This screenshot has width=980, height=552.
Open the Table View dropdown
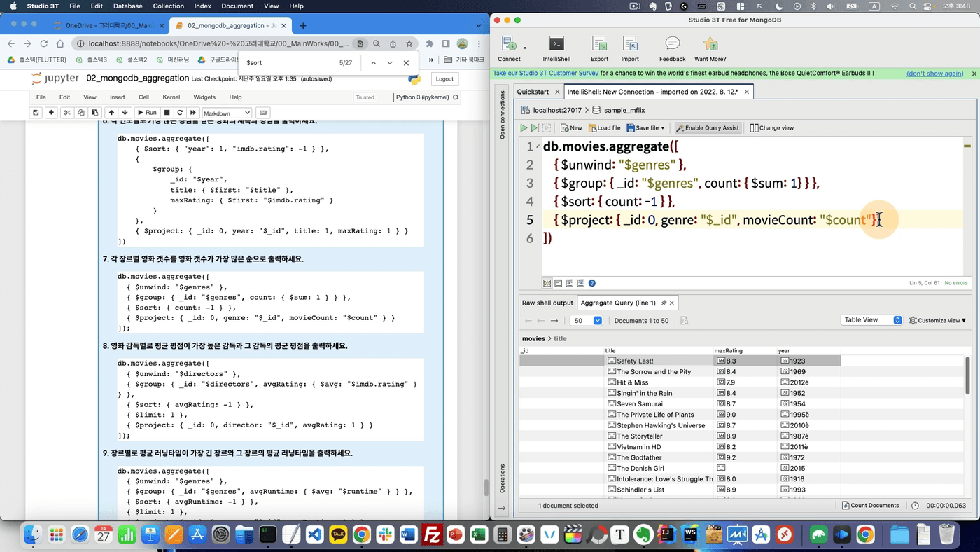coord(871,320)
